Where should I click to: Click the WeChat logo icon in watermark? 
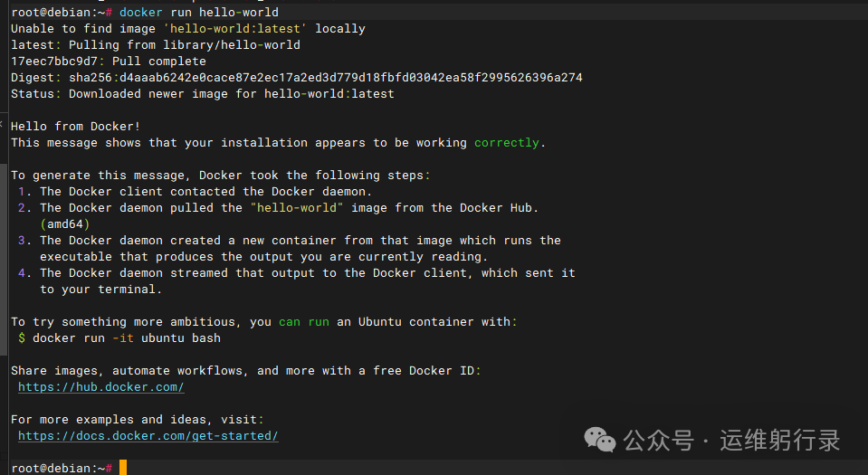pyautogui.click(x=600, y=440)
